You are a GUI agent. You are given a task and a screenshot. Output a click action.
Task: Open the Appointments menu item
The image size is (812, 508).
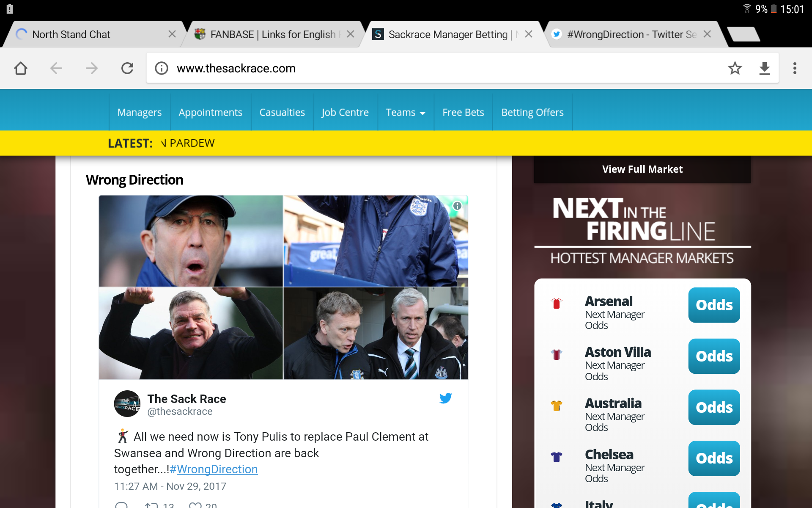211,112
